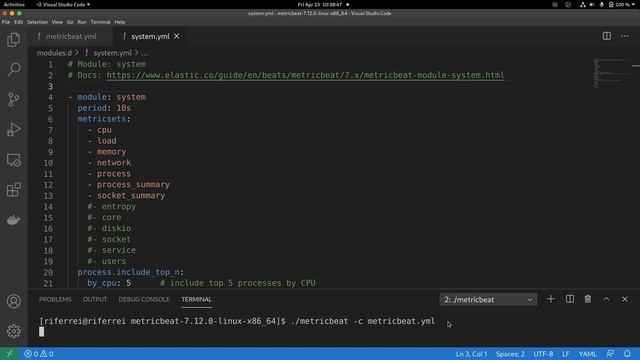Viewport: 640px width, 360px height.
Task: Click '#- diskio' commented line
Action: coord(109,229)
